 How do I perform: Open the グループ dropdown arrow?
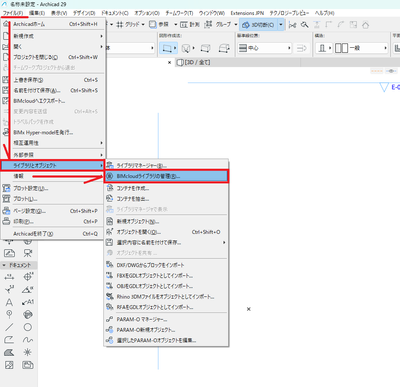point(235,25)
